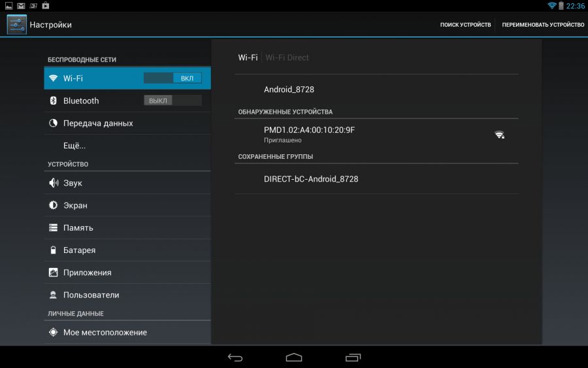Tap the Battery icon in sidebar

[x=54, y=250]
